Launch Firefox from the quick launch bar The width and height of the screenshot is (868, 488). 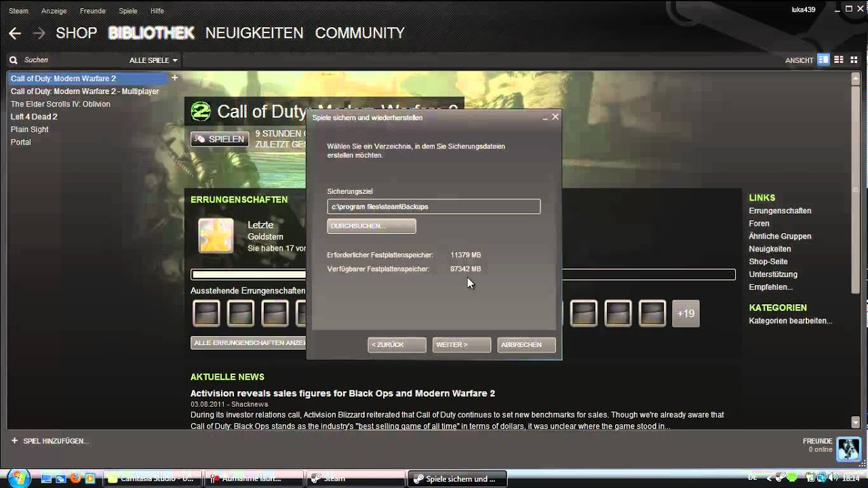(75, 479)
